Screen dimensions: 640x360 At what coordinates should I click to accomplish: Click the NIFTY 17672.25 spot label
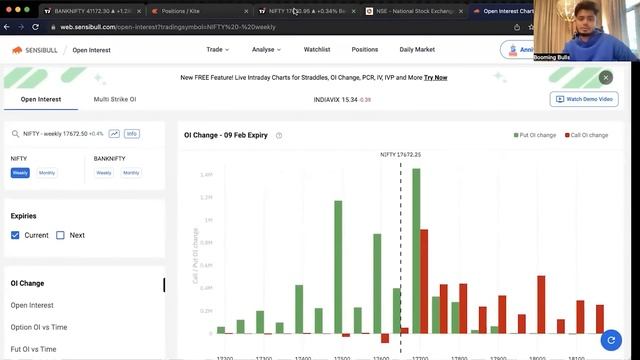pos(400,155)
